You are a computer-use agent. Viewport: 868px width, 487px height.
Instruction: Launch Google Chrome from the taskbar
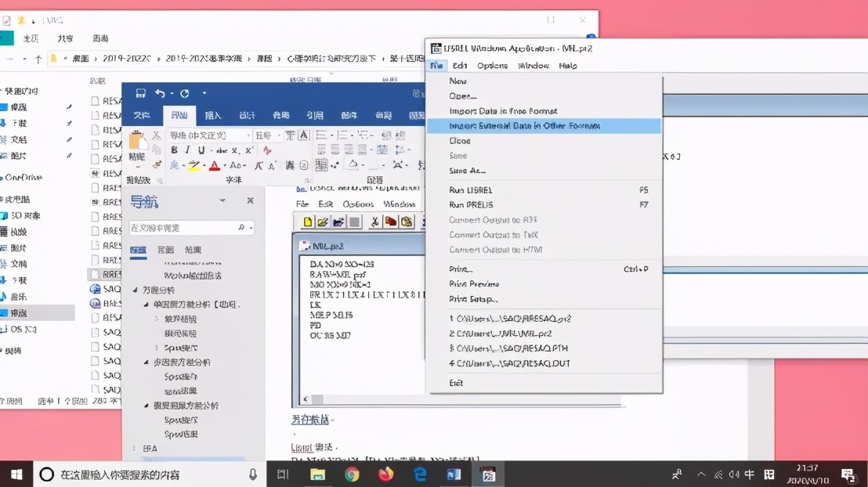point(352,474)
